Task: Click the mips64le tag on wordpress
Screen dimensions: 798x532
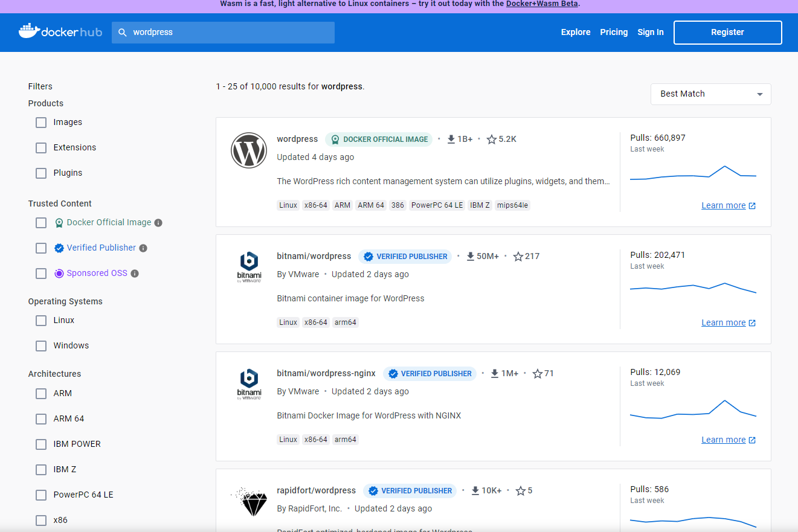Action: pyautogui.click(x=512, y=206)
